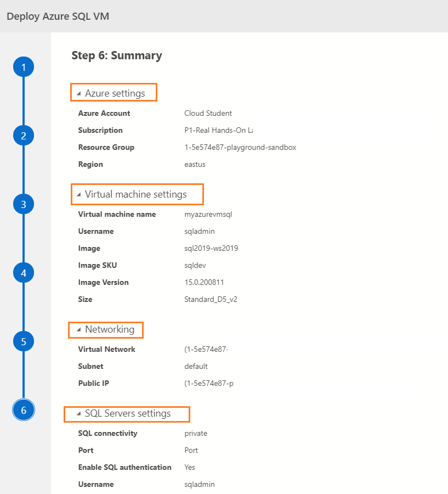Jump to step 2 in wizard
The height and width of the screenshot is (494, 448).
tap(24, 136)
